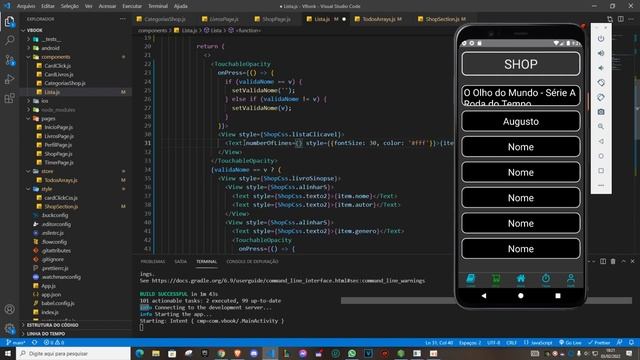640x360 pixels.
Task: Click Windows Start button
Action: click(x=8, y=353)
